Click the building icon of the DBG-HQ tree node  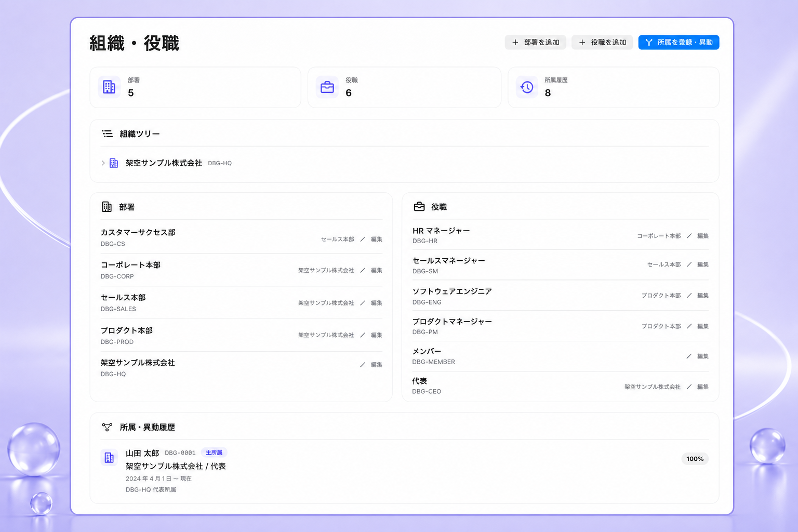[x=114, y=163]
